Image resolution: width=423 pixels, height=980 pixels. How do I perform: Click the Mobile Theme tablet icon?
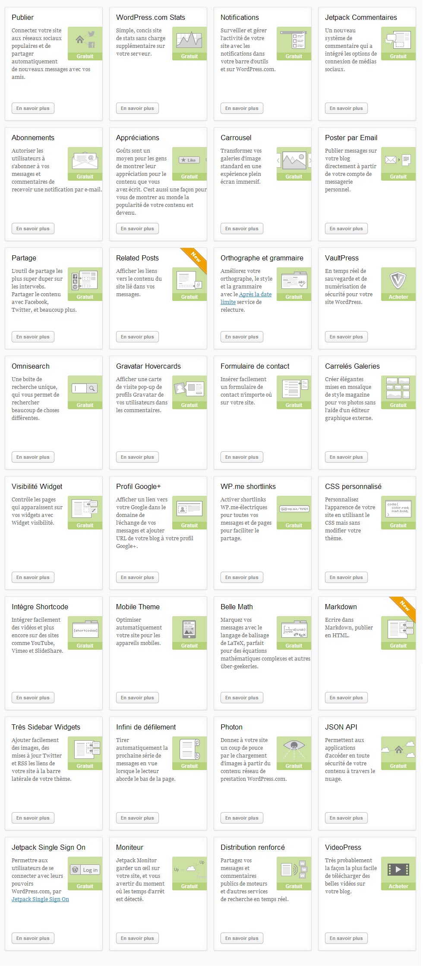[189, 629]
